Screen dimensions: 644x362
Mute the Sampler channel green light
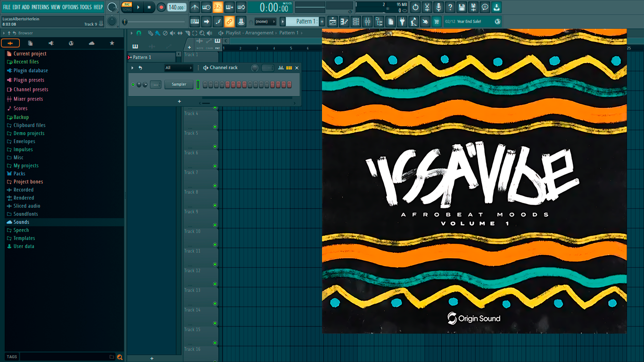(133, 84)
